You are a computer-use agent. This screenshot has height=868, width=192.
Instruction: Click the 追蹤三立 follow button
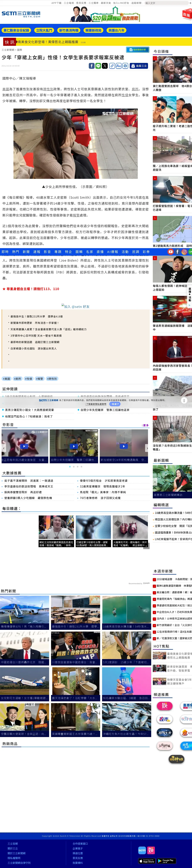point(139,66)
